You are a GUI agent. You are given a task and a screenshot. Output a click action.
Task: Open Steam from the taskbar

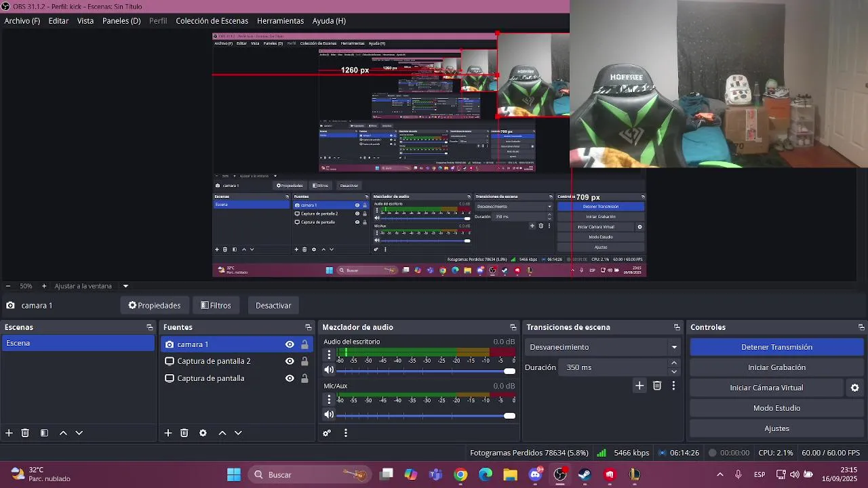tap(585, 474)
